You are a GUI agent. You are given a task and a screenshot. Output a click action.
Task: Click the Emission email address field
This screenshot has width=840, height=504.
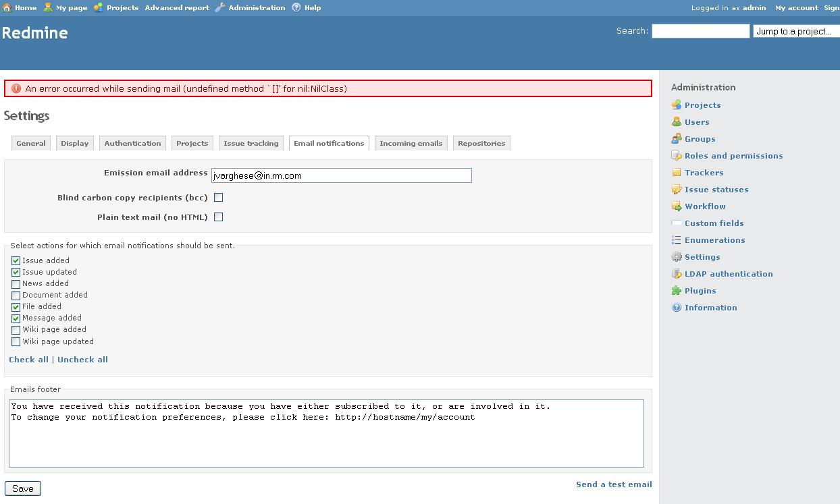[341, 175]
